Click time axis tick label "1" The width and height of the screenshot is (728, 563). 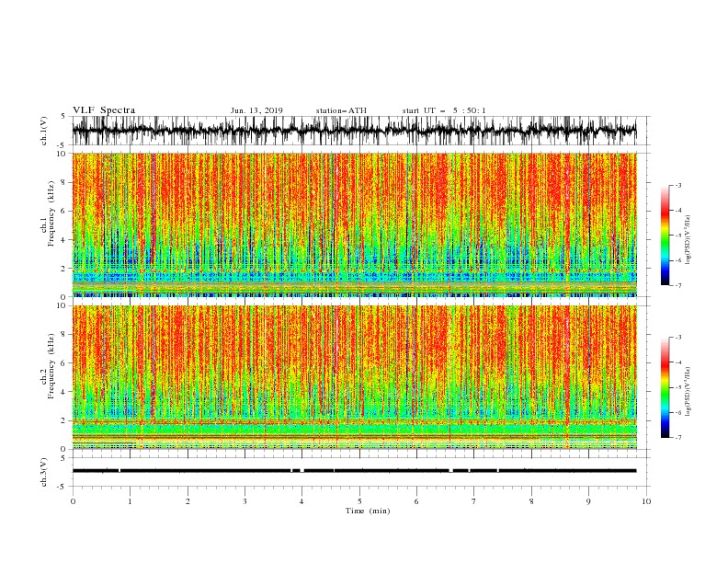(x=130, y=501)
